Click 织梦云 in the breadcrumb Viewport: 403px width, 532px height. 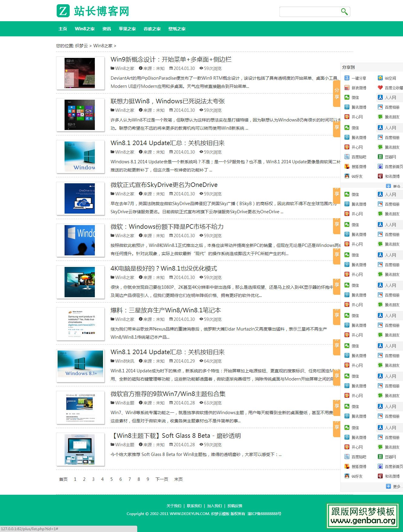[x=82, y=46]
